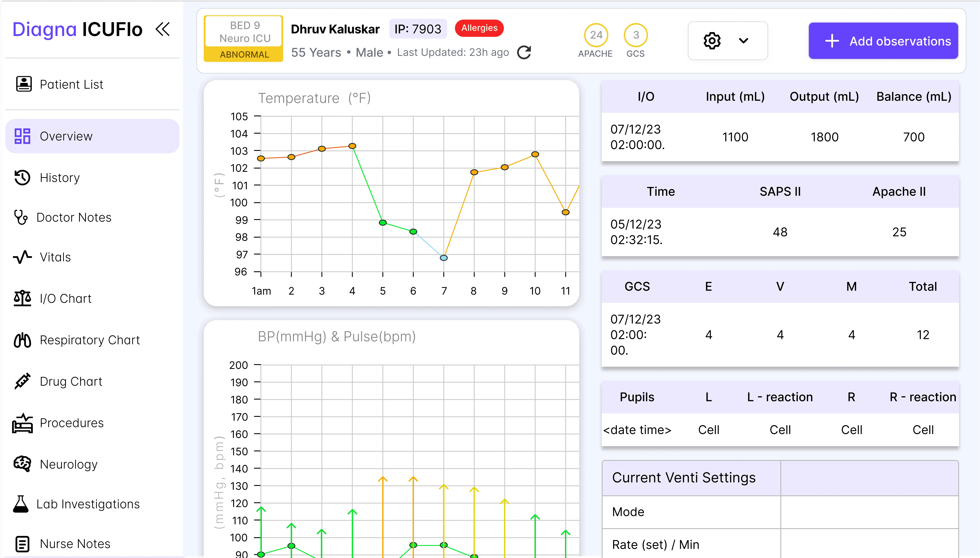Click the Drug Chart syringe icon

click(22, 381)
